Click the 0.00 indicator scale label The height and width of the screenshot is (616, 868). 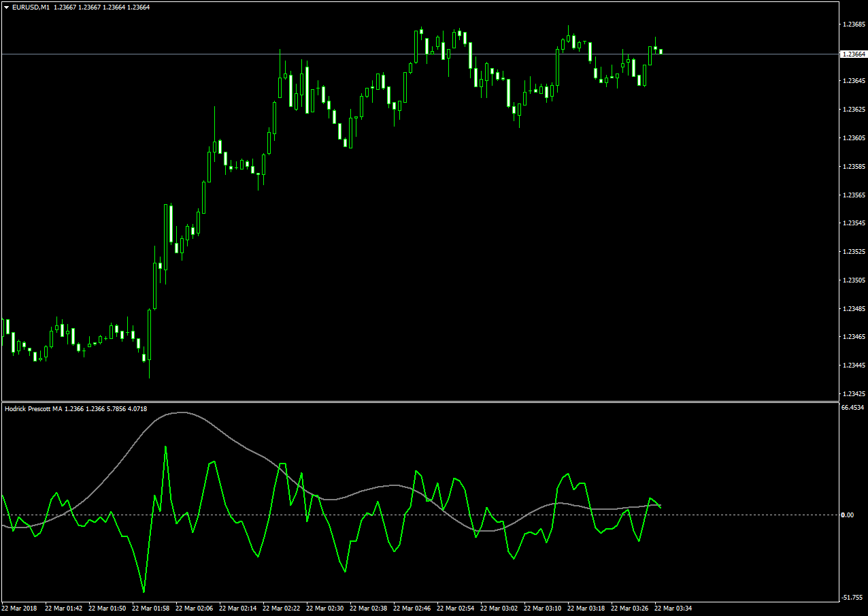coord(848,515)
